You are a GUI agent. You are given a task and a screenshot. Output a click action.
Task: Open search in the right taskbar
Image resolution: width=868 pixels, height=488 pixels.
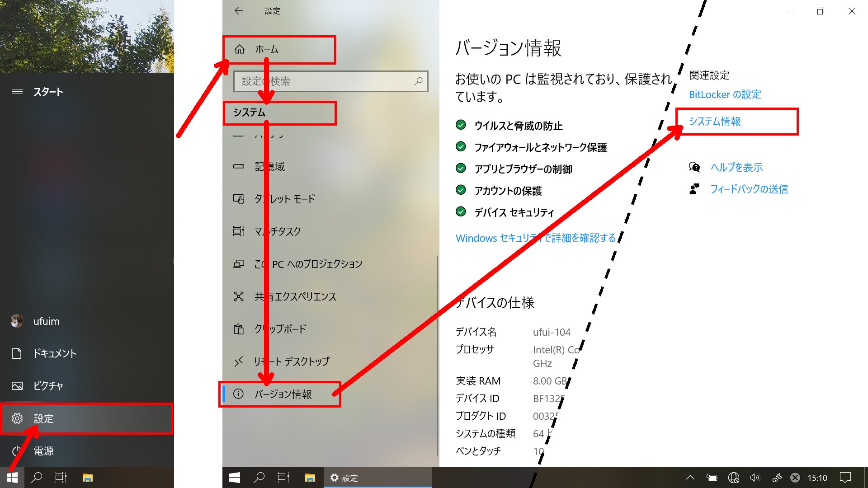(259, 478)
